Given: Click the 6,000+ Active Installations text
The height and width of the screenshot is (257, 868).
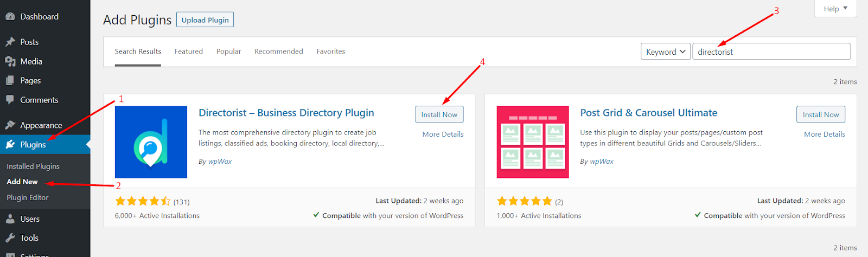Looking at the screenshot, I should [157, 216].
